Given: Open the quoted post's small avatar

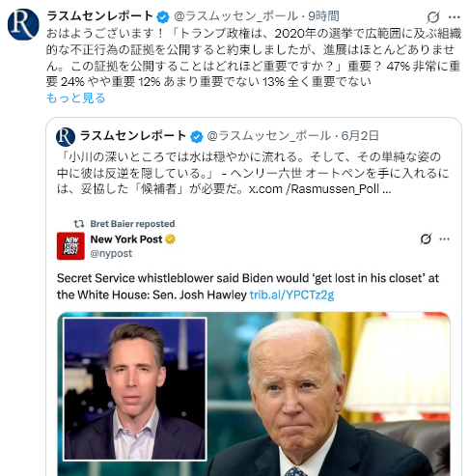Looking at the screenshot, I should coord(66,137).
